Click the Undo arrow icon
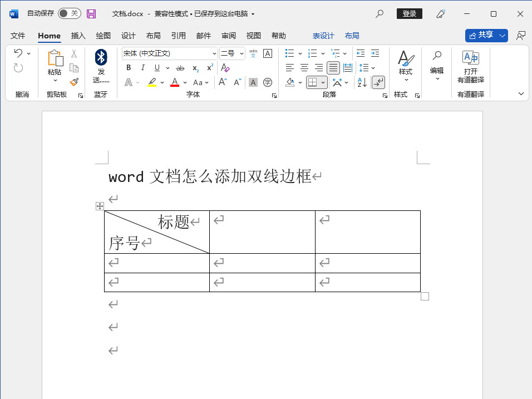 (18, 53)
